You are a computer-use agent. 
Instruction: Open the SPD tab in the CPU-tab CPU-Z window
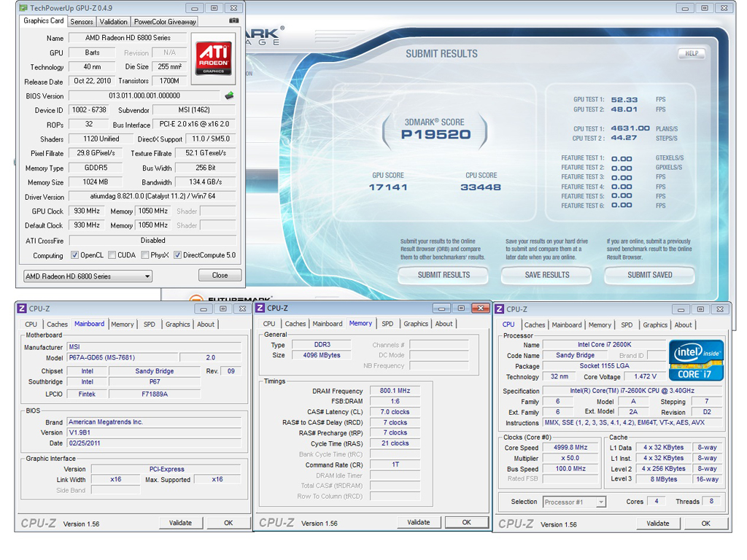(x=627, y=324)
